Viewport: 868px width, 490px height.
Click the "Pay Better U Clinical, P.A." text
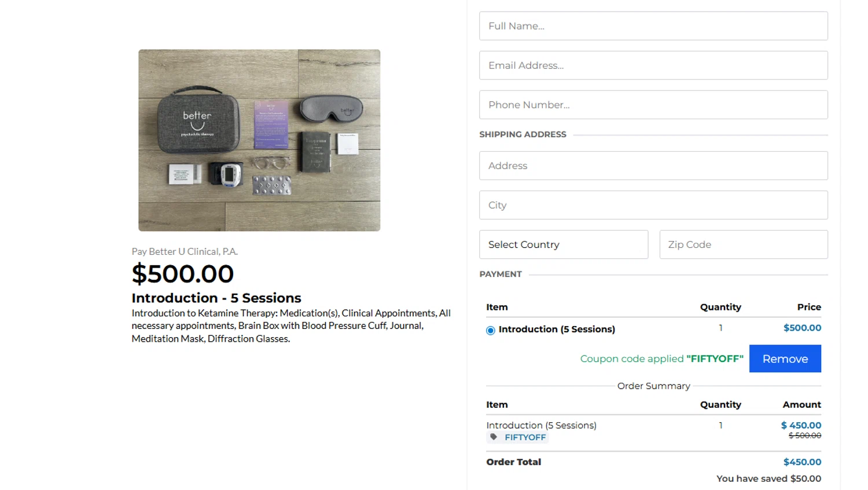coord(185,251)
